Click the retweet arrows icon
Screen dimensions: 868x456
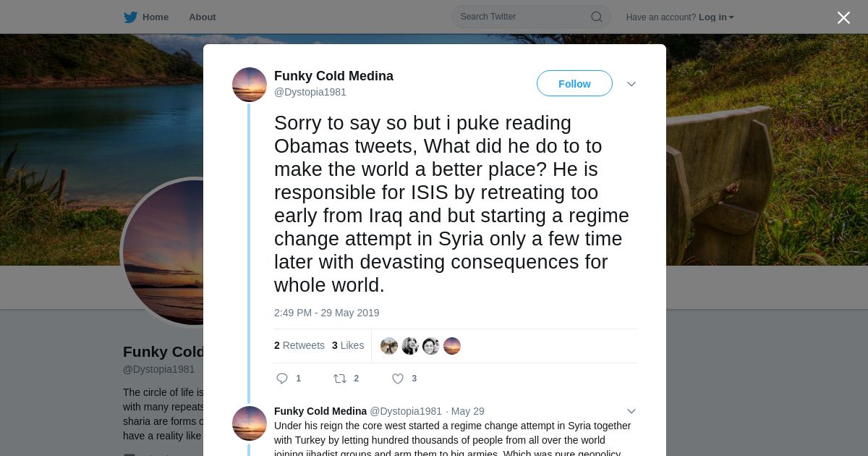(340, 379)
